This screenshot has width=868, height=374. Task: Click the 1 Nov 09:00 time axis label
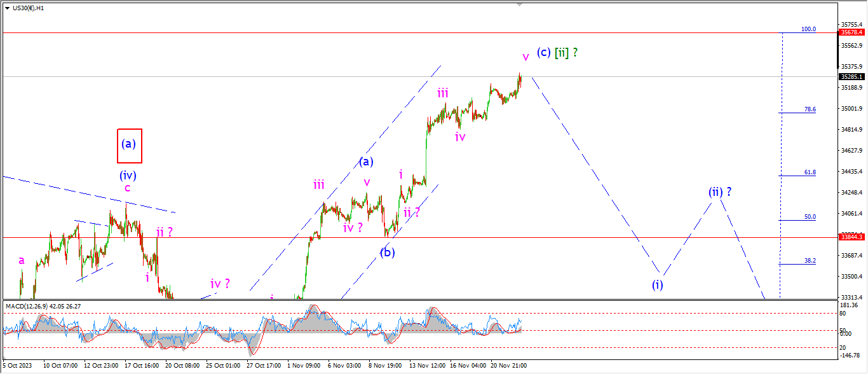click(302, 366)
